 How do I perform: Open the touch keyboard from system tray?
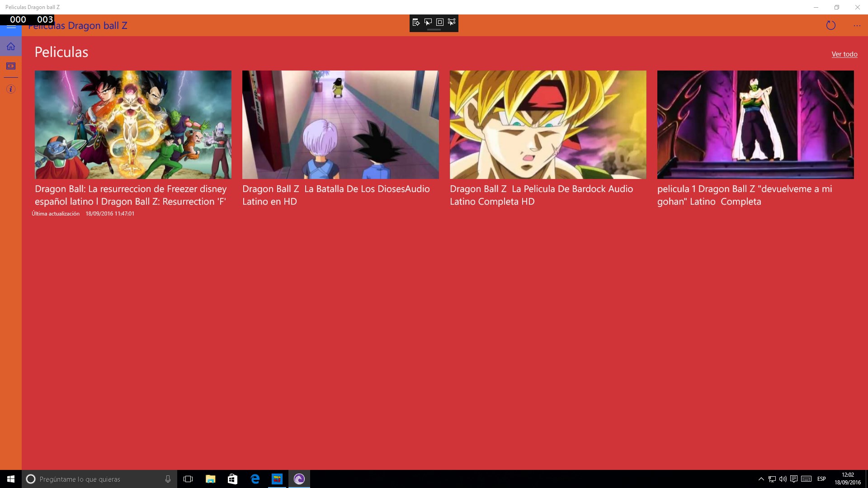tap(806, 479)
